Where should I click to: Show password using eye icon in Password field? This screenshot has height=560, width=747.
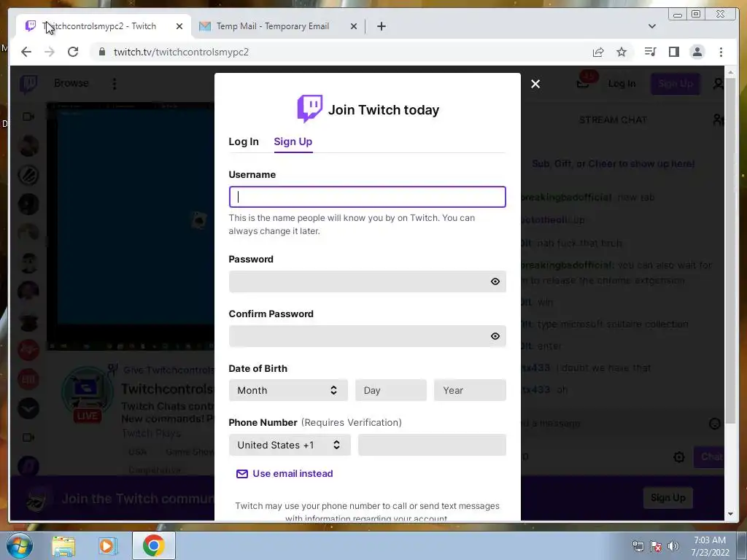point(495,281)
